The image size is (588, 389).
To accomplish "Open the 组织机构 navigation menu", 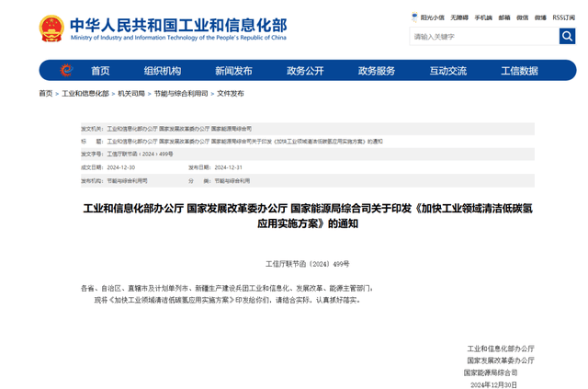I will coord(163,71).
